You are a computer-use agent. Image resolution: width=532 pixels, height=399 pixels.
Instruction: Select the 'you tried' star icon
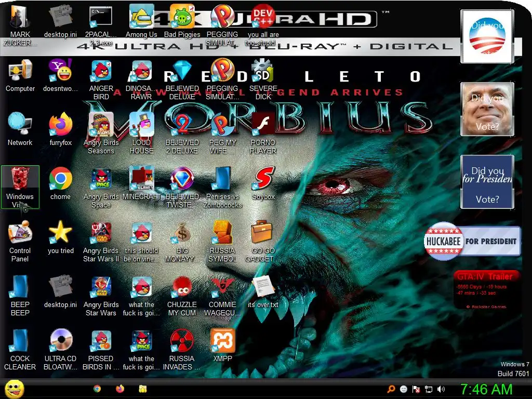[60, 237]
